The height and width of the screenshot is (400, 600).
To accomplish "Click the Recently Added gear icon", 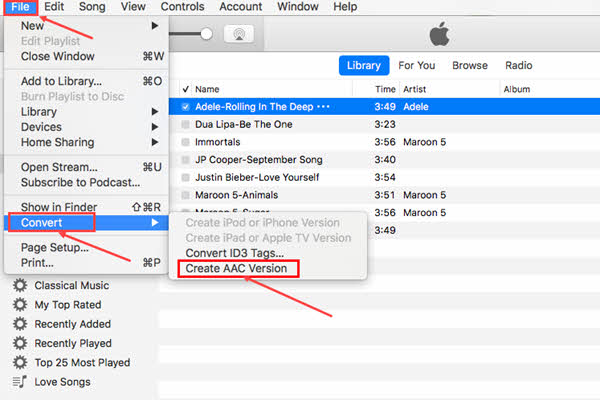I will pos(20,324).
